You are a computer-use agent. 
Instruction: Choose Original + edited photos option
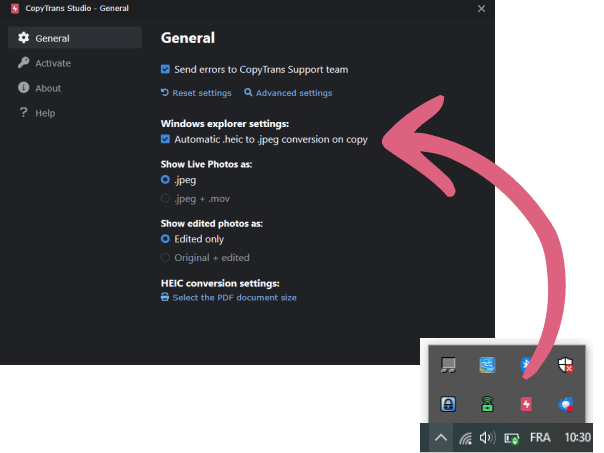click(x=166, y=257)
